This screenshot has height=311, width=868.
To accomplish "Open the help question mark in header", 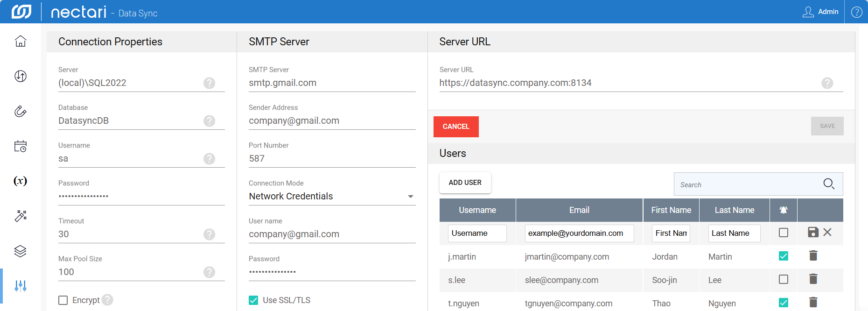I will point(856,12).
